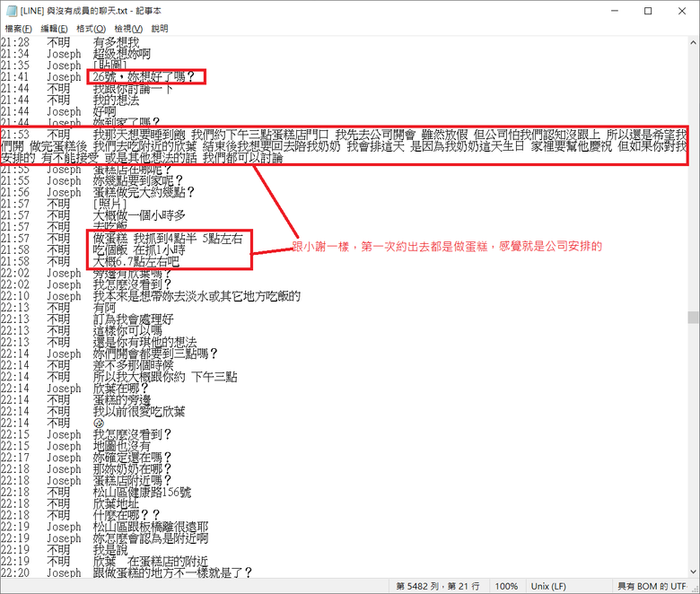Click the line '訂為我會處理好'
The image size is (700, 594).
[133, 319]
